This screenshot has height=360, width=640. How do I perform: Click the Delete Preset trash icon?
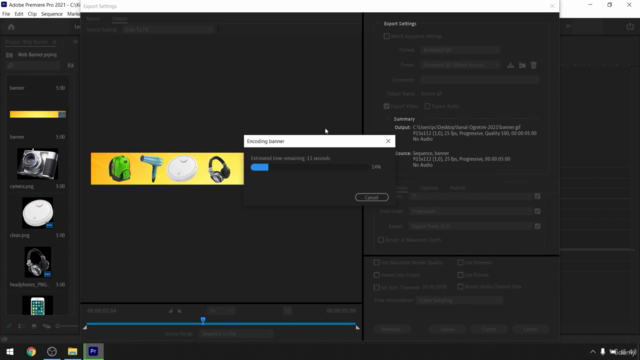coord(533,65)
